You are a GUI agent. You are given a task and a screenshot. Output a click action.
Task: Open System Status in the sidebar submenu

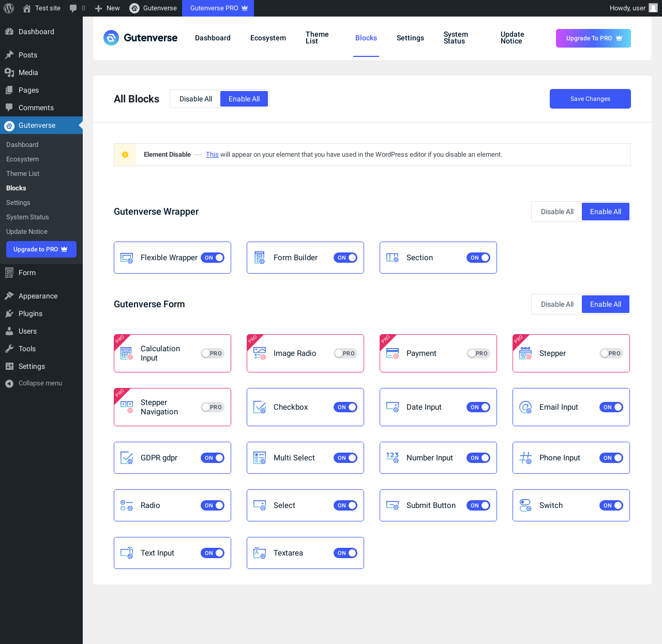(27, 217)
